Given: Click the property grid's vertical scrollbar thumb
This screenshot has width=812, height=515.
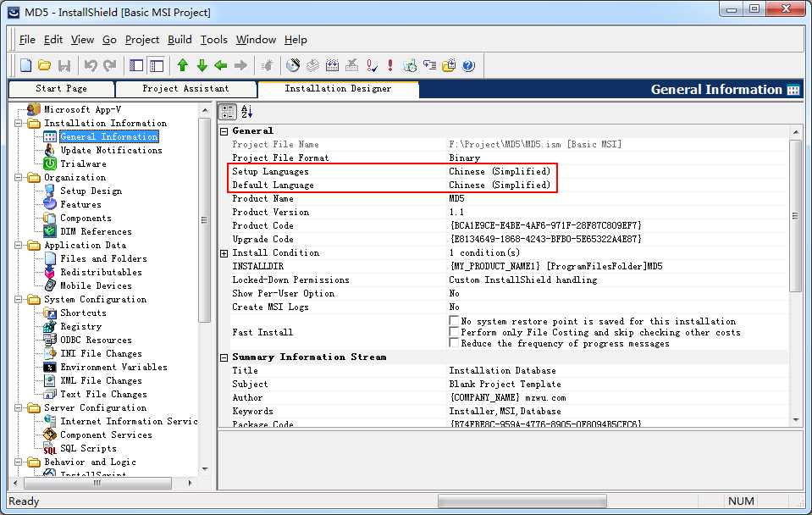Looking at the screenshot, I should pyautogui.click(x=796, y=217).
